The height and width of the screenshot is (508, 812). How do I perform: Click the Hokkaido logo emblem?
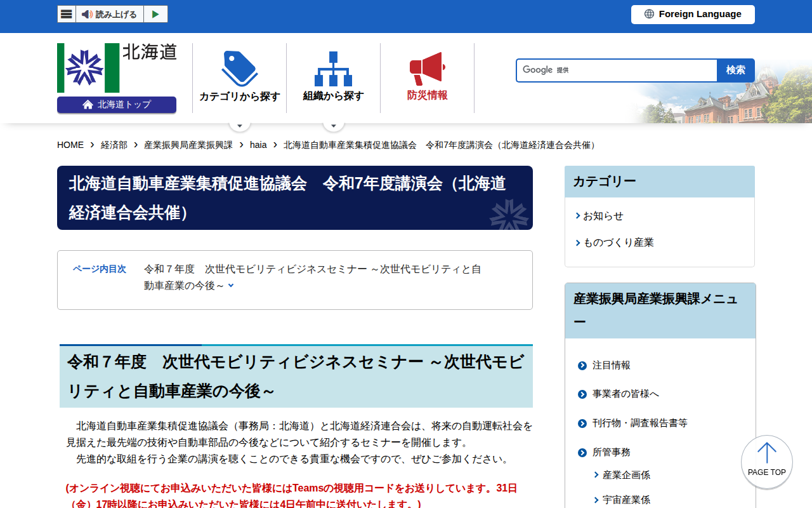point(88,68)
